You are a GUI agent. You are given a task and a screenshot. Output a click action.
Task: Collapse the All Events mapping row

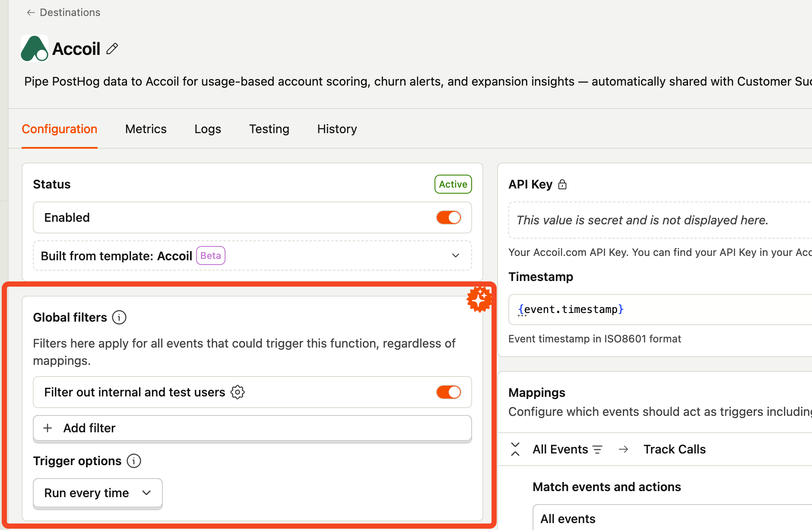pos(515,449)
